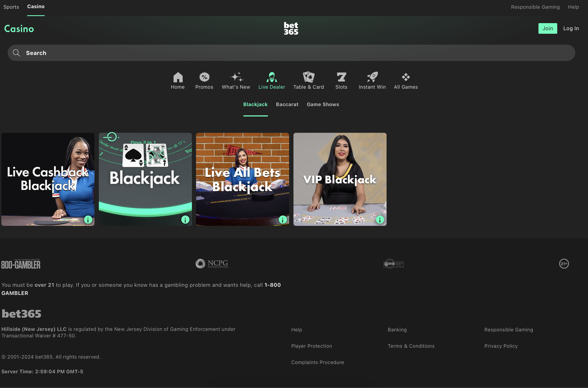The image size is (588, 388).
Task: Click the search magnifier icon
Action: tap(16, 53)
